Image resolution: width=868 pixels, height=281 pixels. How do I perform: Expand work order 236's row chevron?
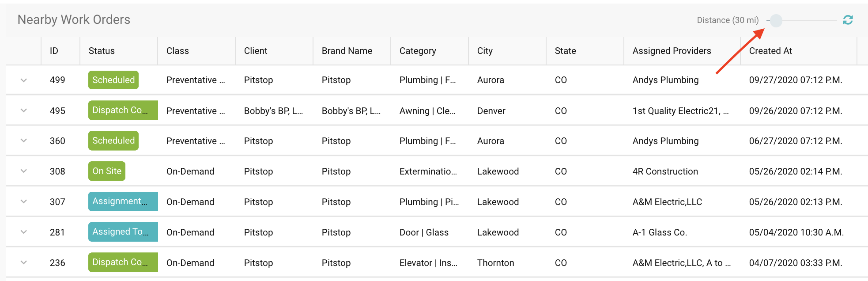pos(23,262)
